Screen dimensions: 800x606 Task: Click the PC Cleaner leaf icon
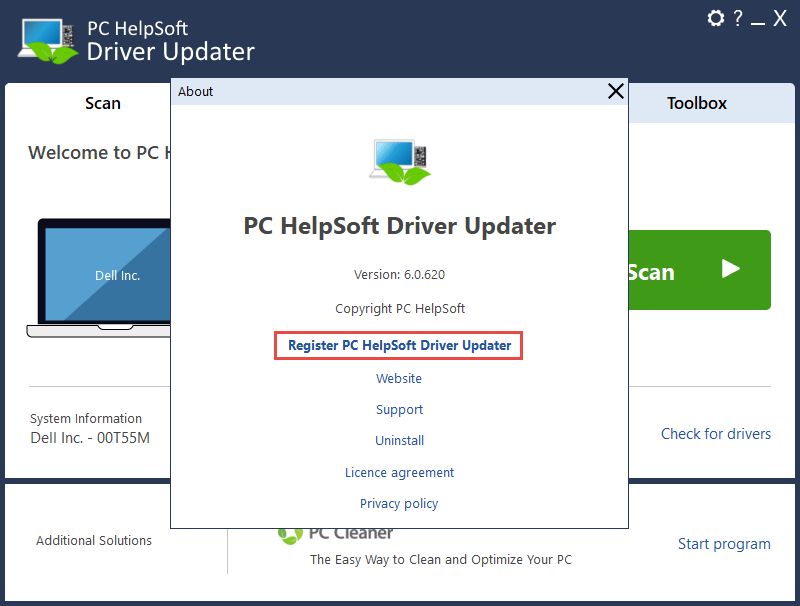[x=290, y=536]
